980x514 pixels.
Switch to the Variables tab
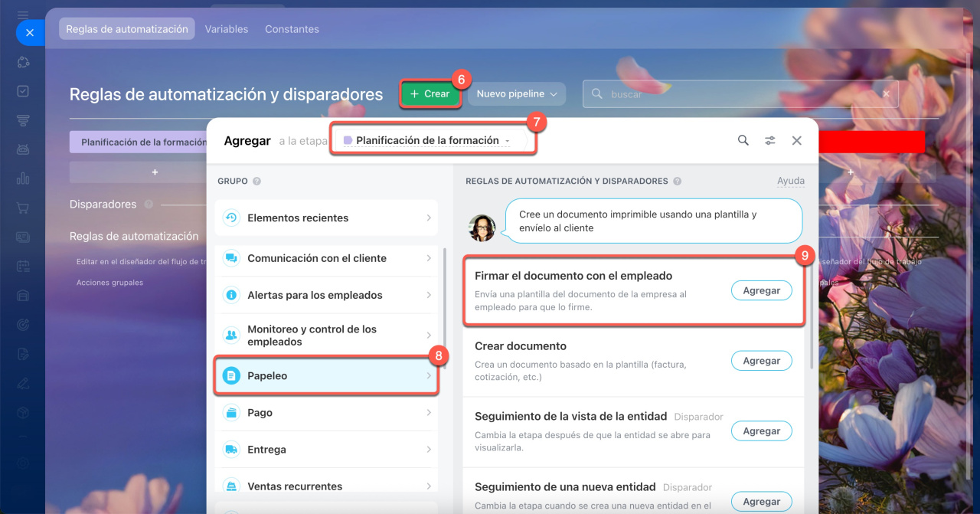point(227,29)
